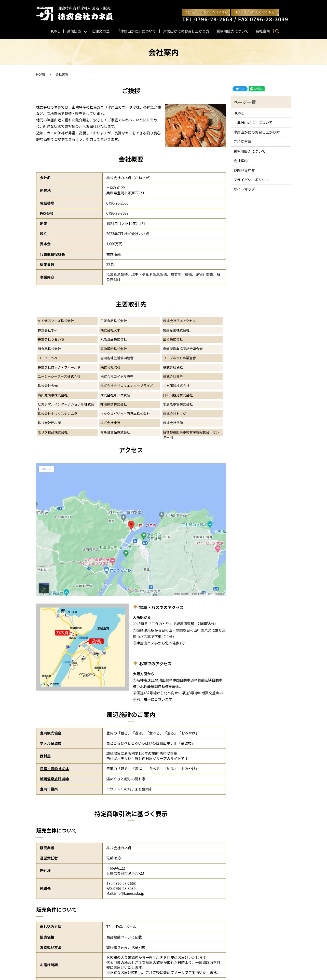The height and width of the screenshot is (980, 327).
Task: Click 銀行振り込み、代金引換 payment method cell
Action: point(164,947)
